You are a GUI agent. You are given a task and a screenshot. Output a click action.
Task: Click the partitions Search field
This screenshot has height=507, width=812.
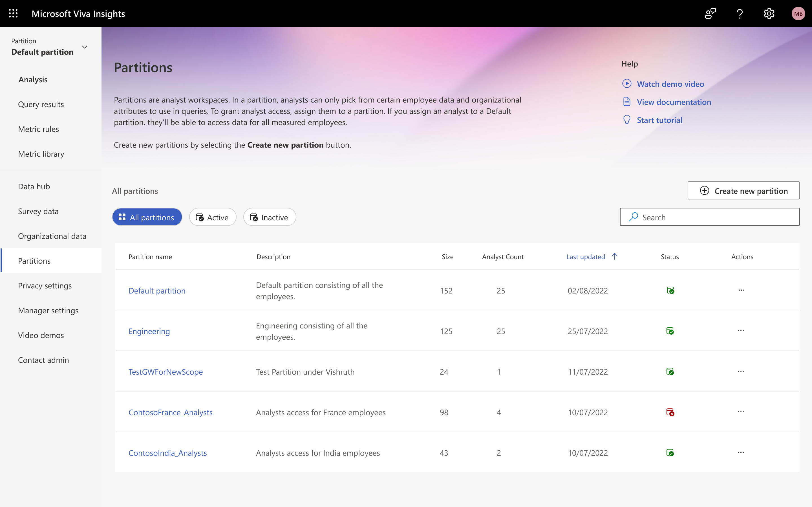(x=715, y=217)
